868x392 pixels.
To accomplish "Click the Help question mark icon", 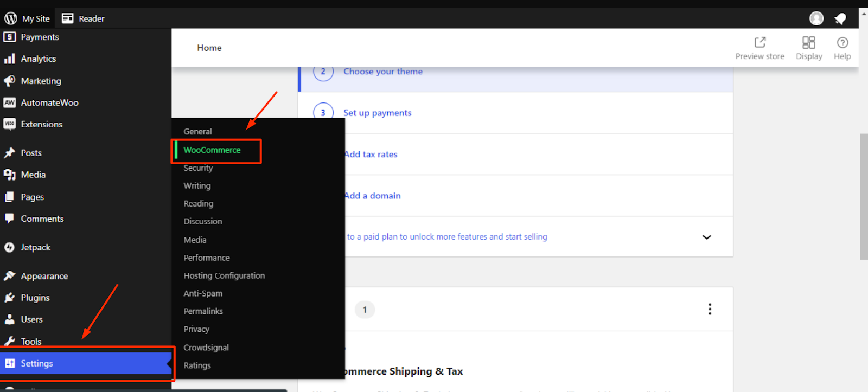I will coord(843,42).
